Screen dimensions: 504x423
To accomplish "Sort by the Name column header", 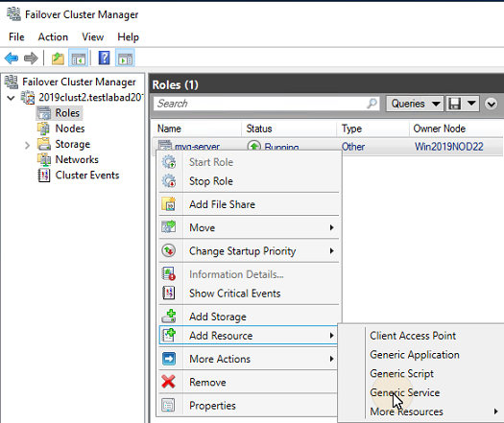I will click(x=169, y=129).
